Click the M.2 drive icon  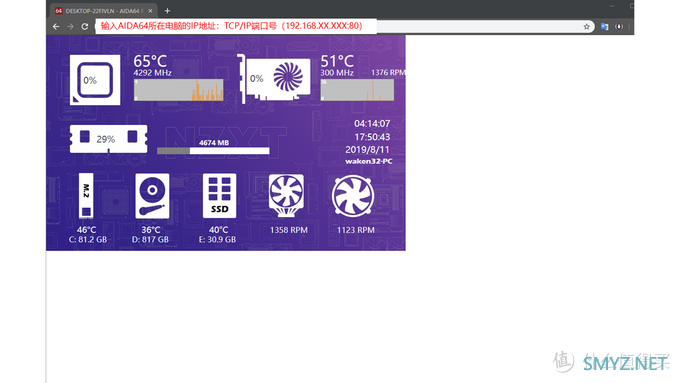click(86, 196)
